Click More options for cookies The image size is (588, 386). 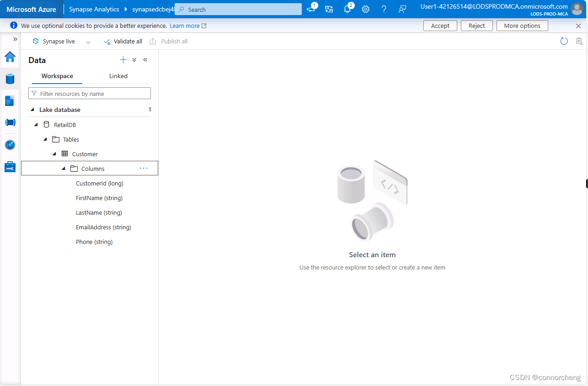pos(522,26)
